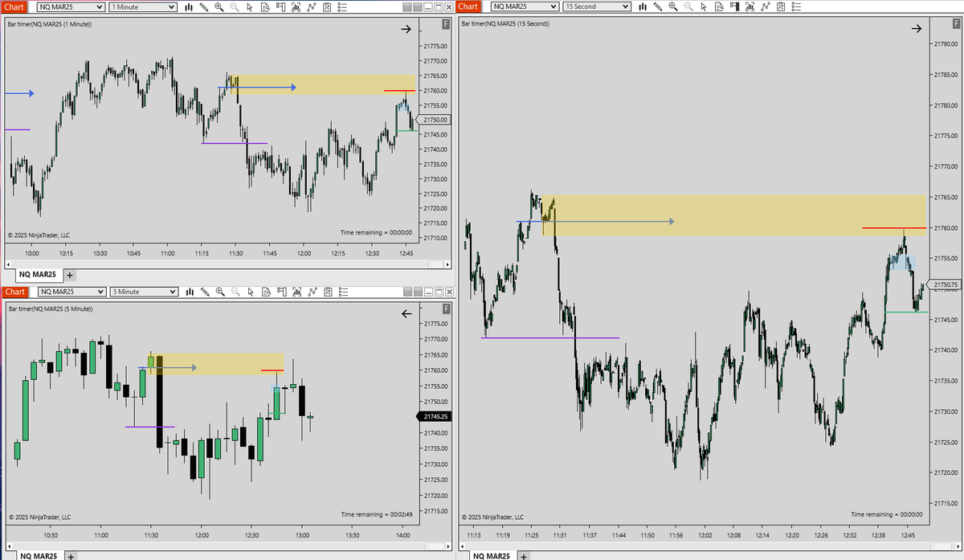Open the chart Properties list icon on 15-second chart
This screenshot has width=964, height=560.
click(795, 6)
